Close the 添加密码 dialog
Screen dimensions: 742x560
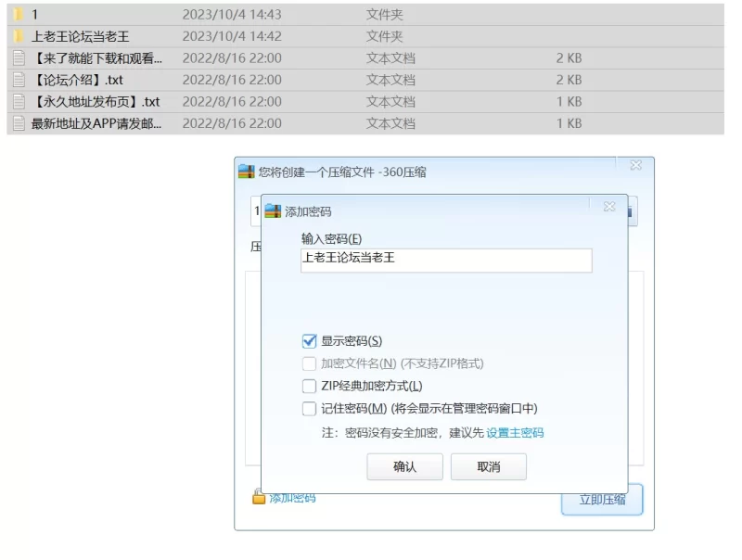click(608, 208)
